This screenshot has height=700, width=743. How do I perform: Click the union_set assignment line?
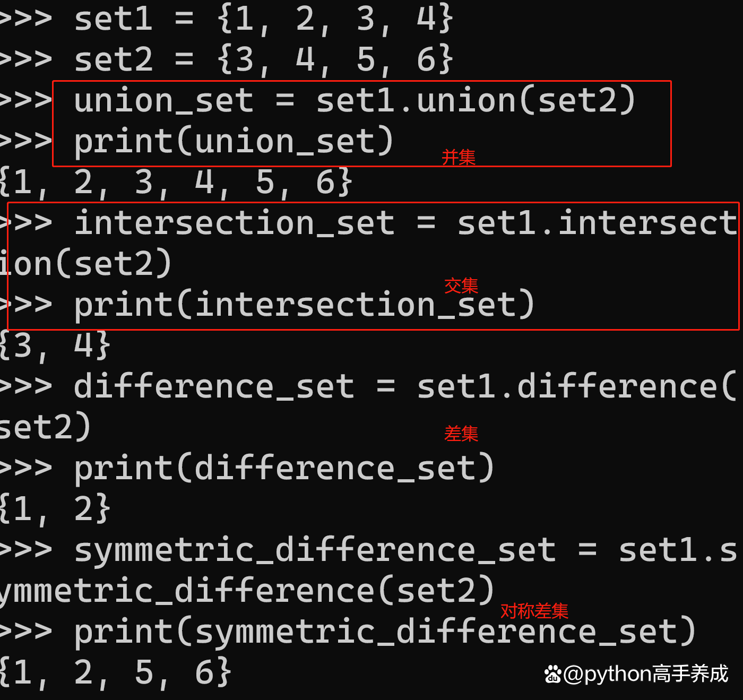coord(354,101)
